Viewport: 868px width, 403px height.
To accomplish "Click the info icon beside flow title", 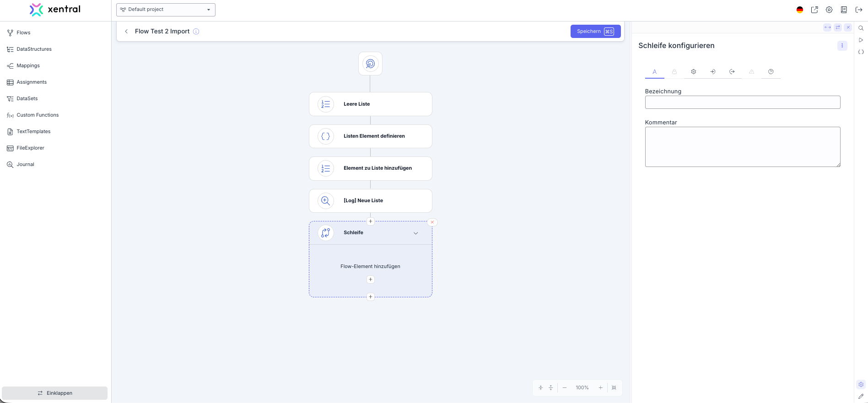I will pos(196,32).
